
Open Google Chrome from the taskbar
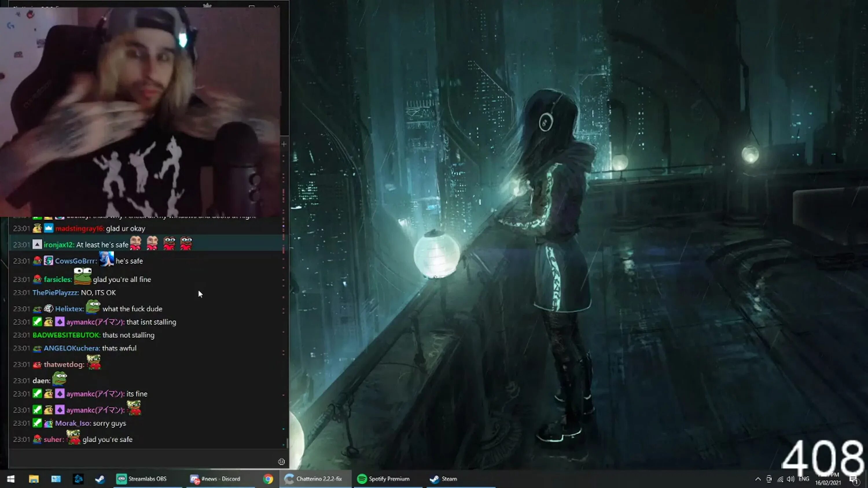click(268, 479)
